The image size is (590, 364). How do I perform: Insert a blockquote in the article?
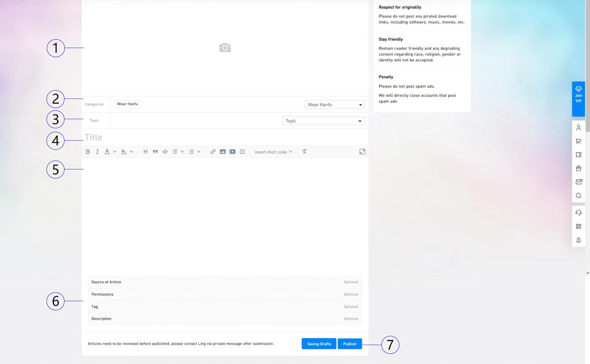(155, 152)
